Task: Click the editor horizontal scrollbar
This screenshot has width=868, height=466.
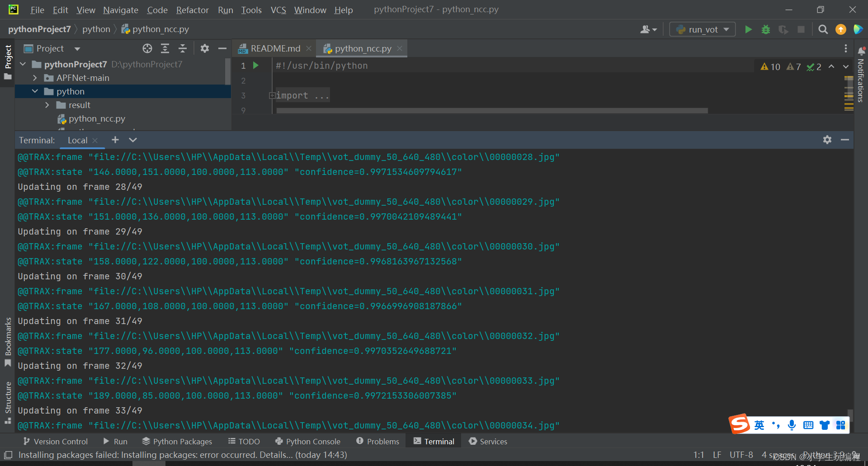Action: point(492,110)
